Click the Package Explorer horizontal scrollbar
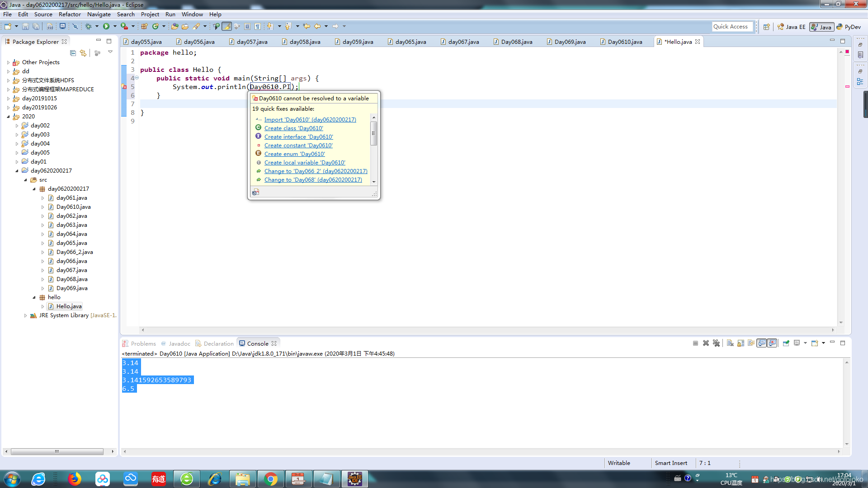Image resolution: width=868 pixels, height=488 pixels. [x=57, y=451]
